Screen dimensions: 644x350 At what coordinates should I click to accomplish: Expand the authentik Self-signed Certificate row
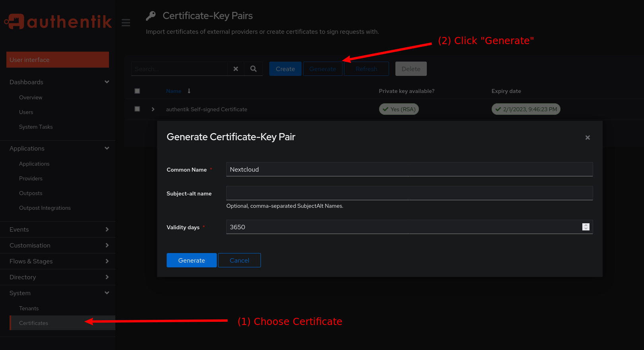pos(153,109)
